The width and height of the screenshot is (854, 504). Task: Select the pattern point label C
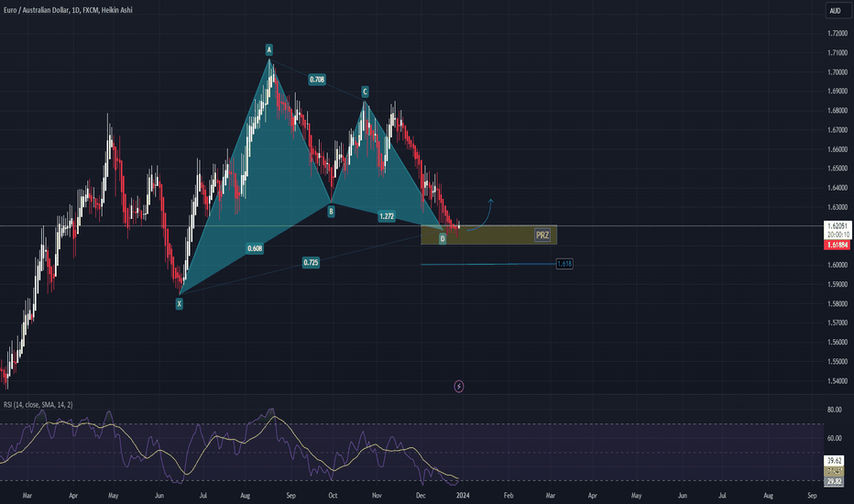click(x=365, y=92)
